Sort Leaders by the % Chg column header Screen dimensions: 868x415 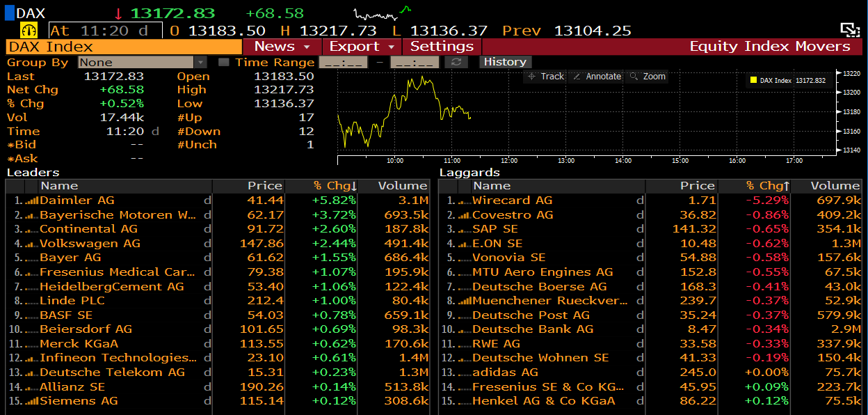pos(321,186)
